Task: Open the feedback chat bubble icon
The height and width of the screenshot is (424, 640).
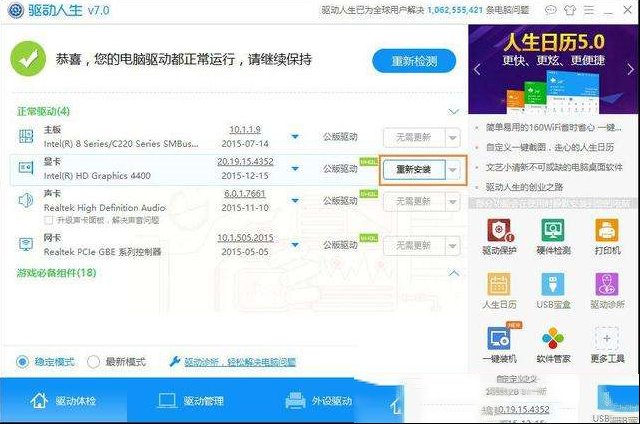Action: click(x=550, y=10)
